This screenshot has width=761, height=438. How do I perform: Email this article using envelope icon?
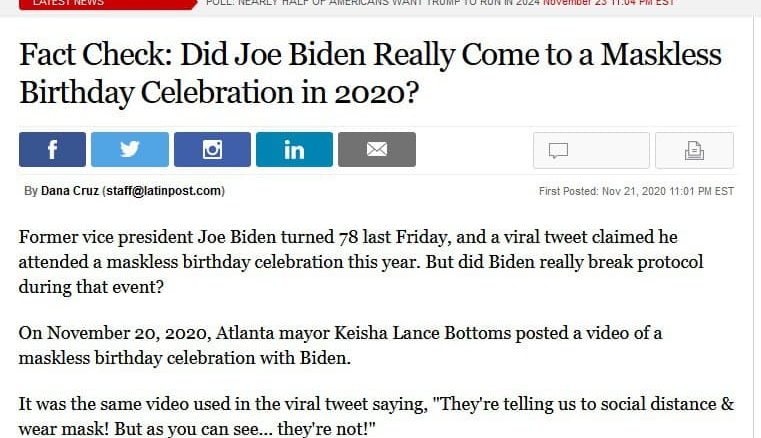(x=377, y=150)
